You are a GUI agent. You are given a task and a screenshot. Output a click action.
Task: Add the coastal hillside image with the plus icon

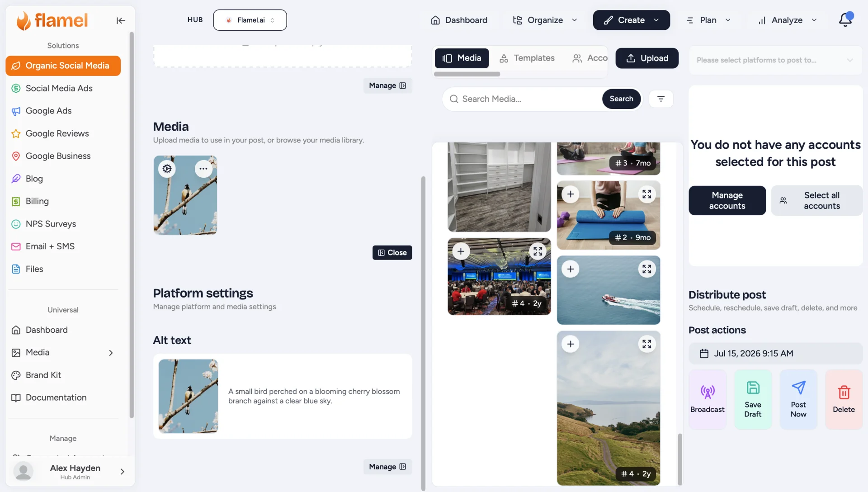tap(571, 344)
